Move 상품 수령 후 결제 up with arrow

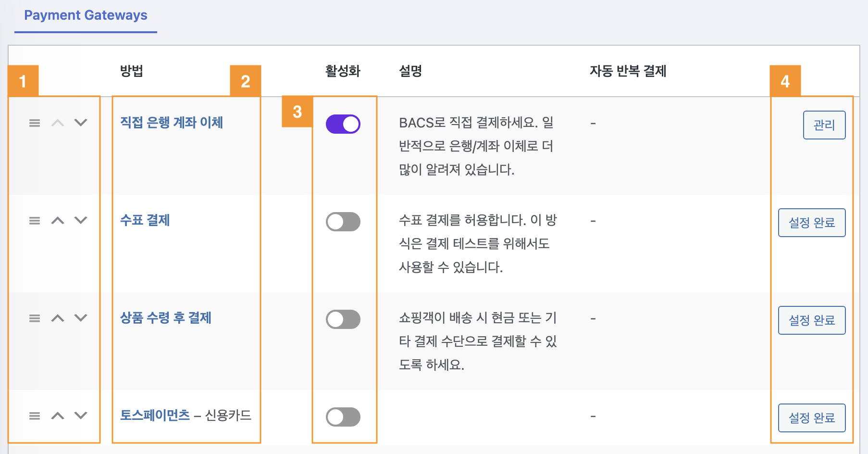pos(58,318)
